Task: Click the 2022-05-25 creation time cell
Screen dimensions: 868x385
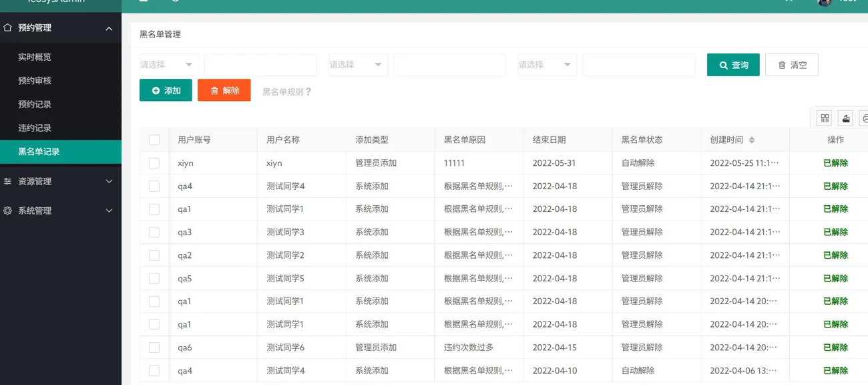Action: (x=744, y=163)
